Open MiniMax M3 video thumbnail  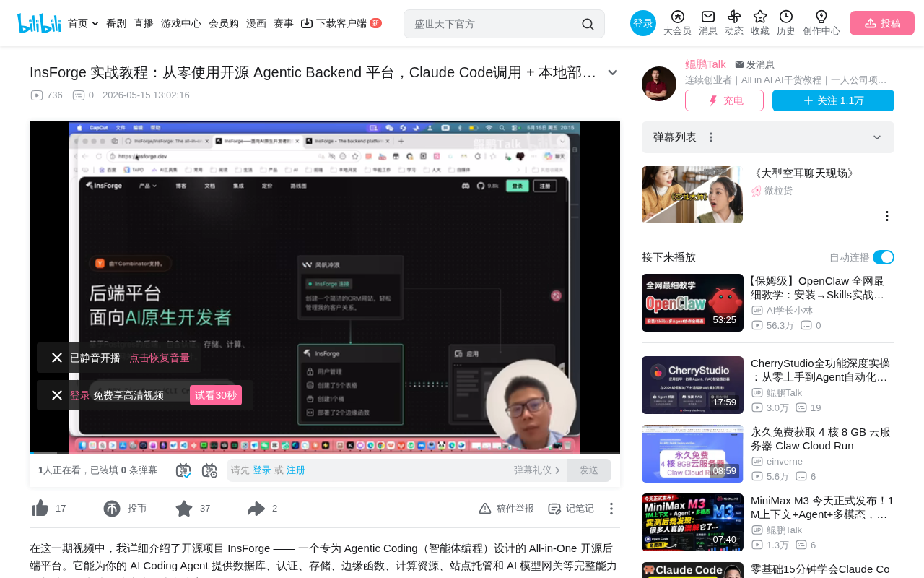point(692,522)
